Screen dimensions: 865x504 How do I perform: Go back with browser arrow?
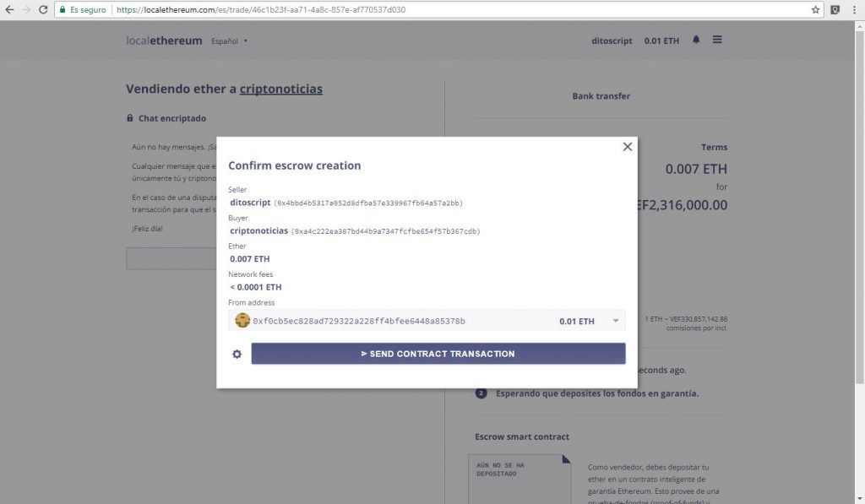tap(9, 10)
